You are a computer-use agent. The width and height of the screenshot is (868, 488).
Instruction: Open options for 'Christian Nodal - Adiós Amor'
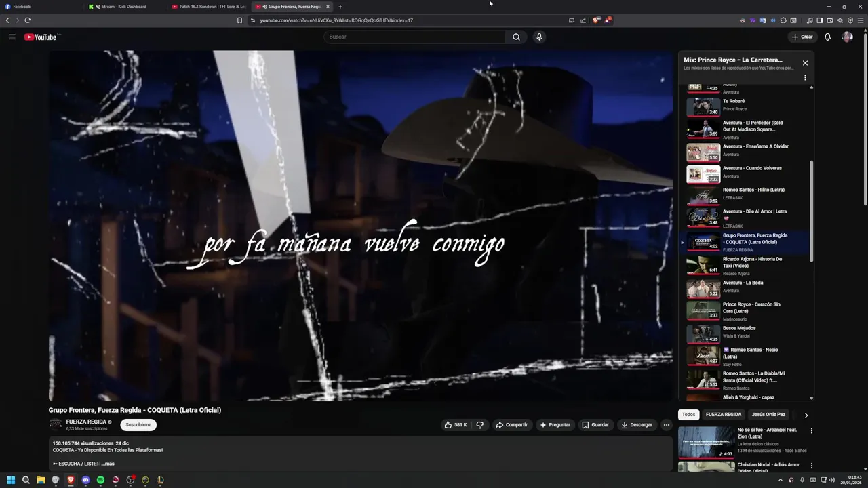(x=811, y=466)
